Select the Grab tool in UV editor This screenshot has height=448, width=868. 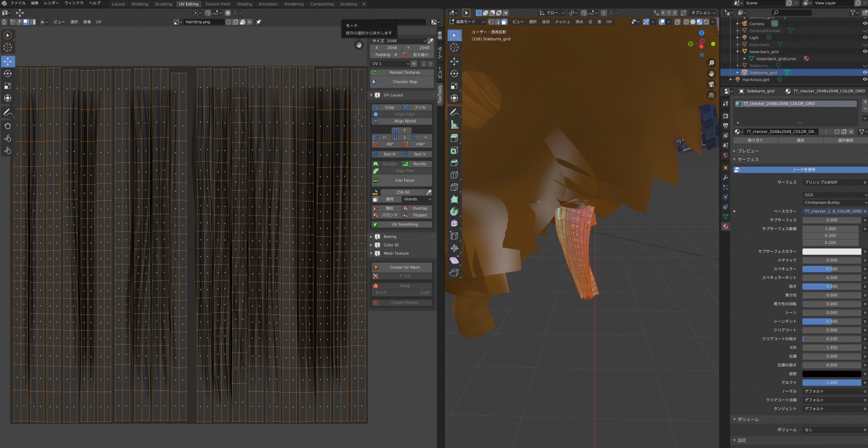(8, 126)
